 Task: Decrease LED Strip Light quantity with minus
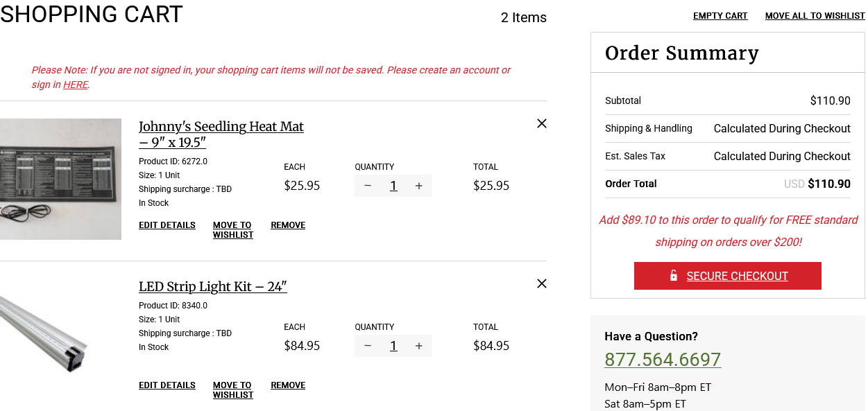[368, 346]
